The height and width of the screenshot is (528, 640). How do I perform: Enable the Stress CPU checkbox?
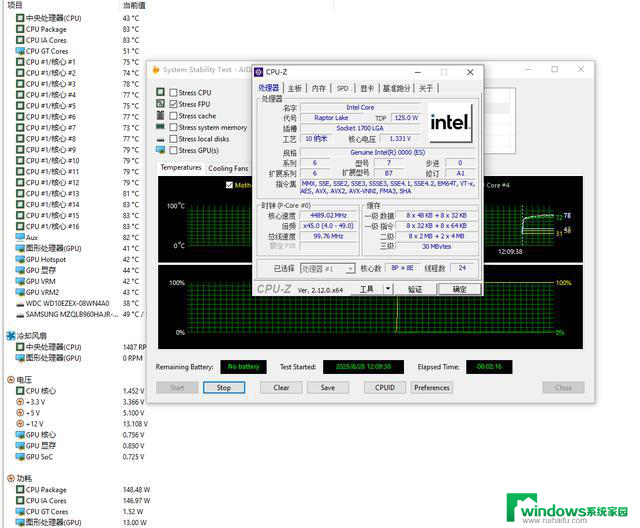click(x=173, y=93)
